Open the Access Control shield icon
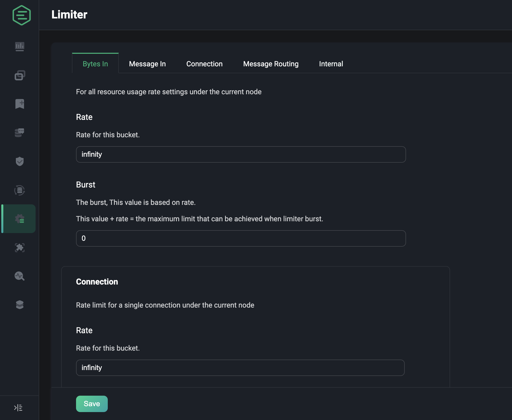Viewport: 512px width, 420px height. click(x=20, y=161)
